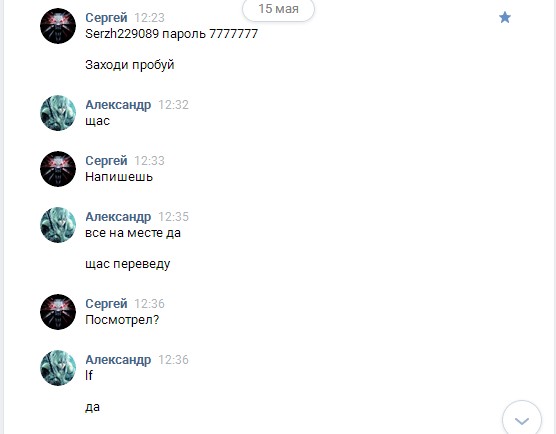Open Сергей's avatar at 12:23 message
556x434 pixels.
click(x=58, y=26)
